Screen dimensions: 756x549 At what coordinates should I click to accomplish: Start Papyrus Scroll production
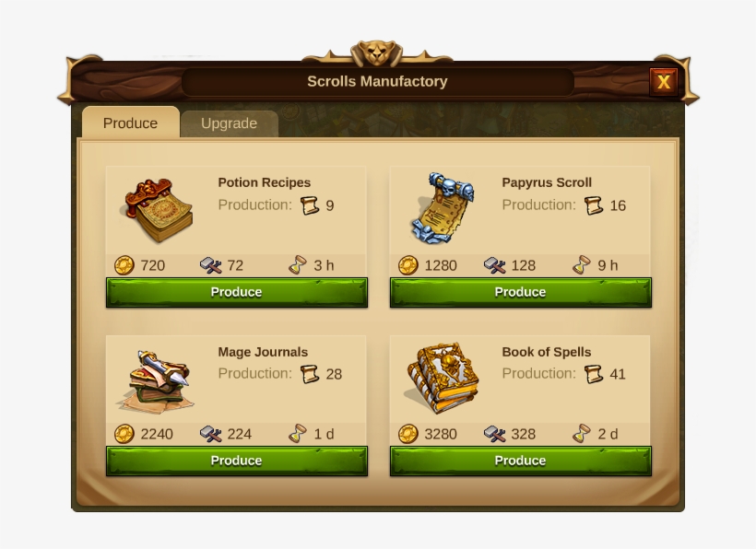click(x=520, y=292)
